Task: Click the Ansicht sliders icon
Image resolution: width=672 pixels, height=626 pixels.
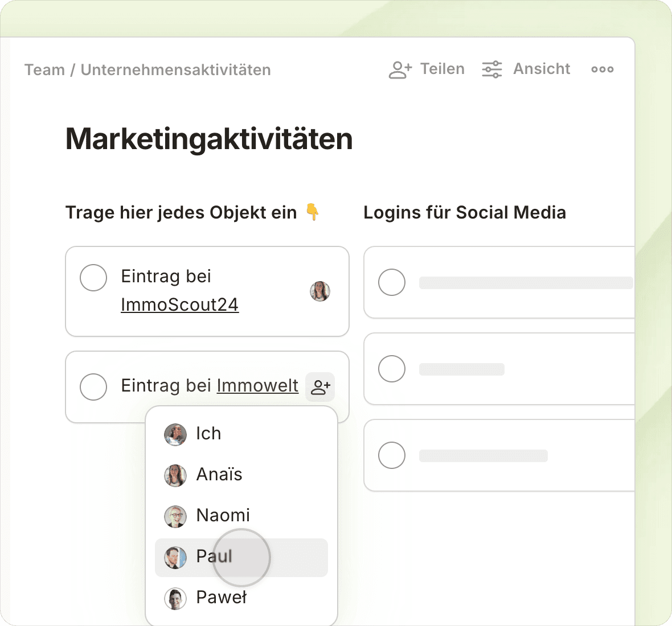Action: (492, 69)
